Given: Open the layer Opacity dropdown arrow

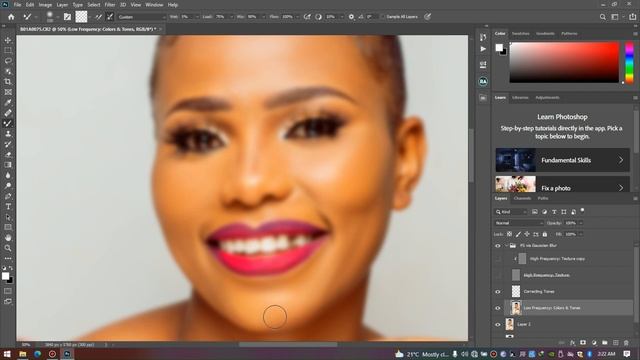Looking at the screenshot, I should (581, 223).
